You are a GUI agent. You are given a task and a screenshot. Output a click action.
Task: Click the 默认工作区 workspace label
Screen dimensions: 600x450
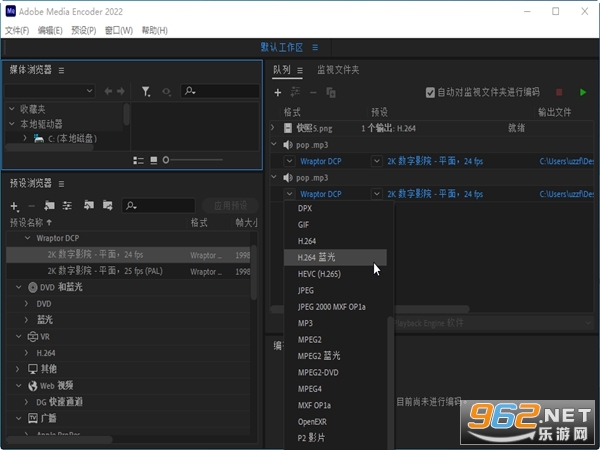point(282,47)
